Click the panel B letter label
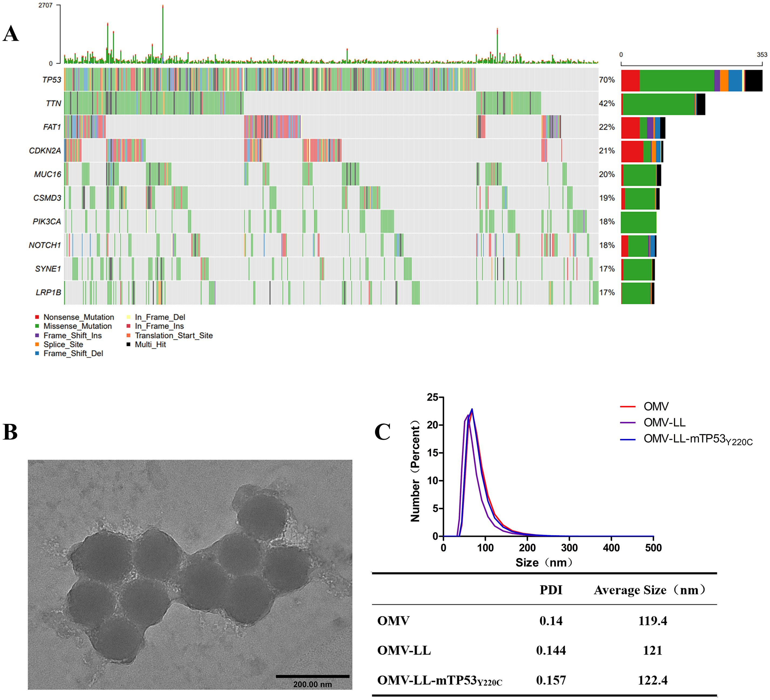This screenshot has width=770, height=700. pyautogui.click(x=10, y=432)
